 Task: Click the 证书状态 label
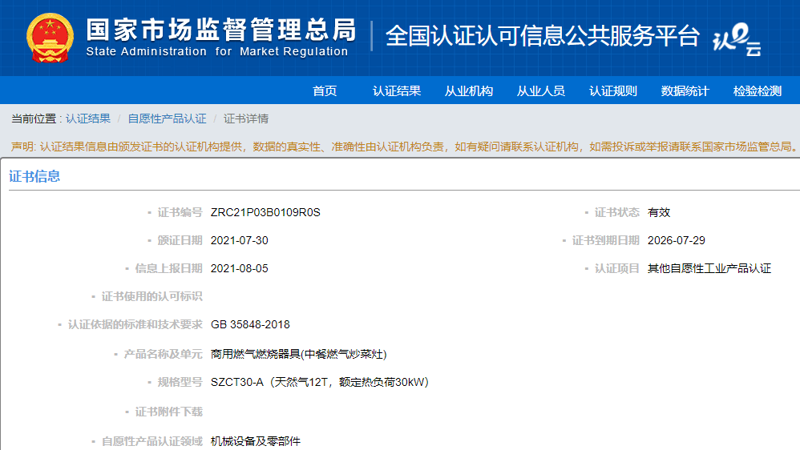616,212
